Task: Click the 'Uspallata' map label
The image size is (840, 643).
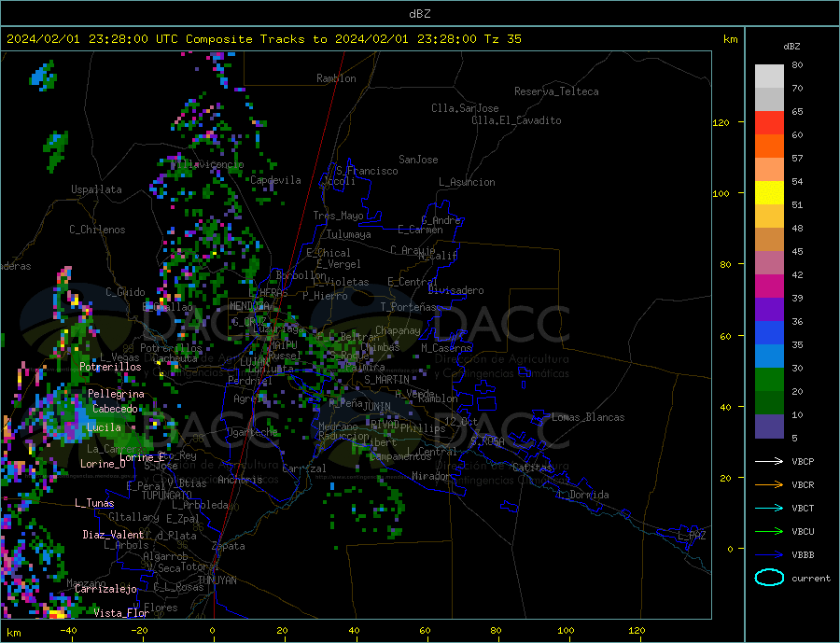Action: tap(96, 189)
